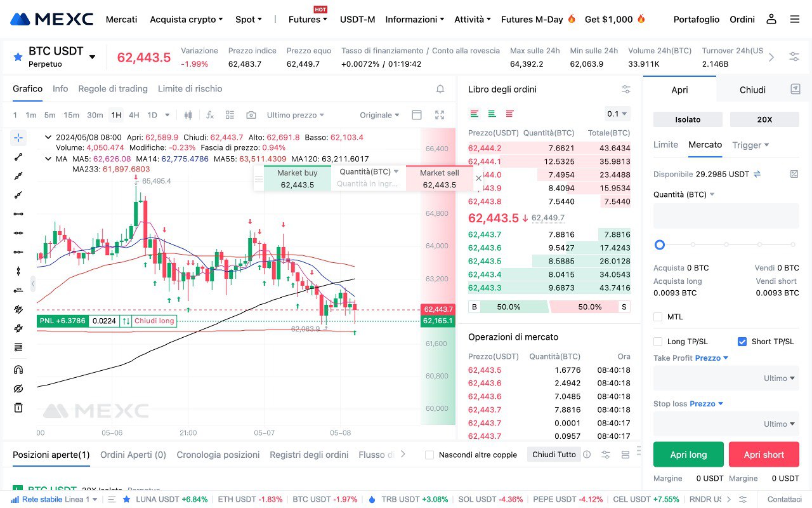Switch to the 1D timeframe

[x=152, y=115]
